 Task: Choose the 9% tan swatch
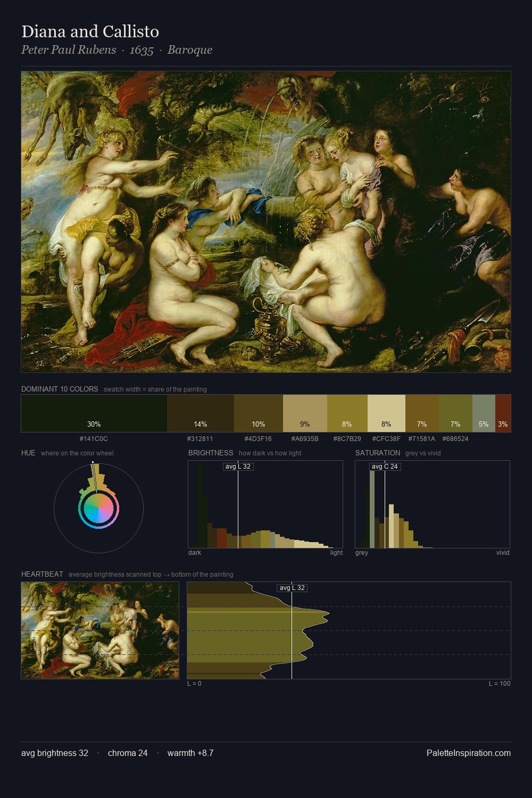[305, 413]
